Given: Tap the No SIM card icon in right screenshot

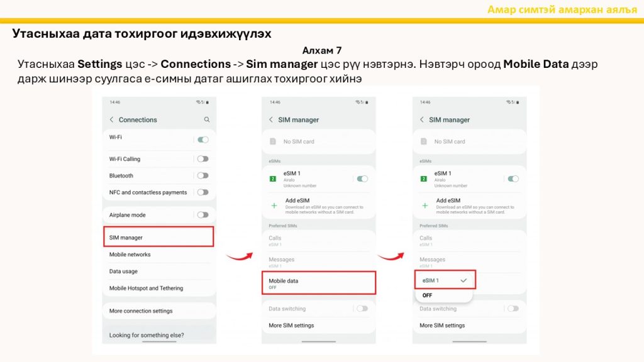Looking at the screenshot, I should pyautogui.click(x=424, y=141).
